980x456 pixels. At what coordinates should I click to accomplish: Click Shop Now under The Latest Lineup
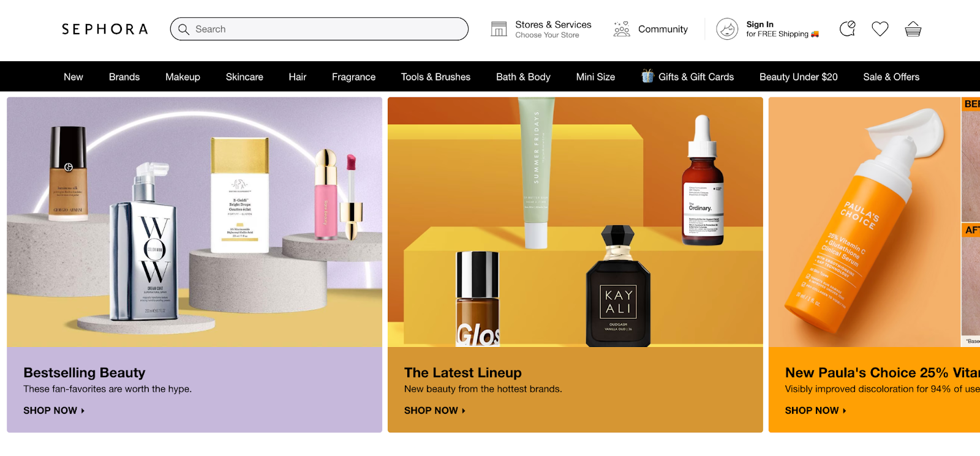click(x=435, y=410)
